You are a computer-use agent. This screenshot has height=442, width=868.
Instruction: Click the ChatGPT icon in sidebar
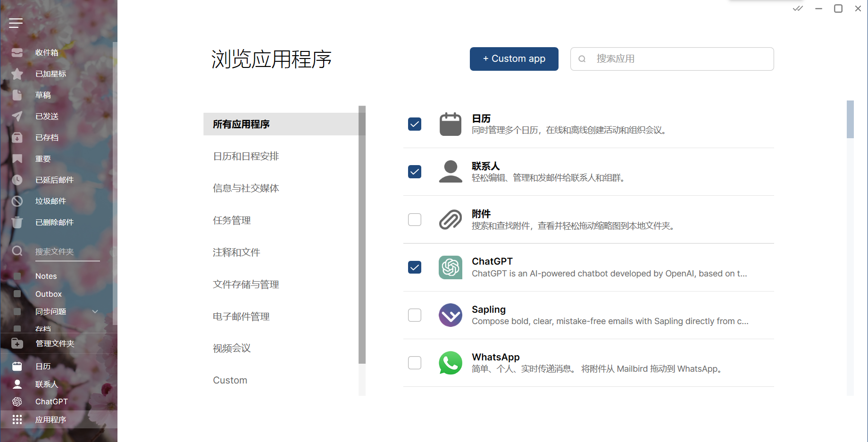tap(17, 402)
